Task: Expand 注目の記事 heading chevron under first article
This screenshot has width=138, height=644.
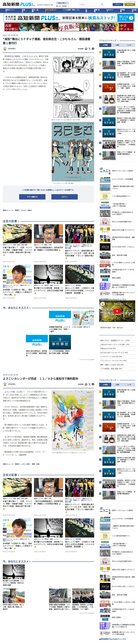Action: [18, 221]
